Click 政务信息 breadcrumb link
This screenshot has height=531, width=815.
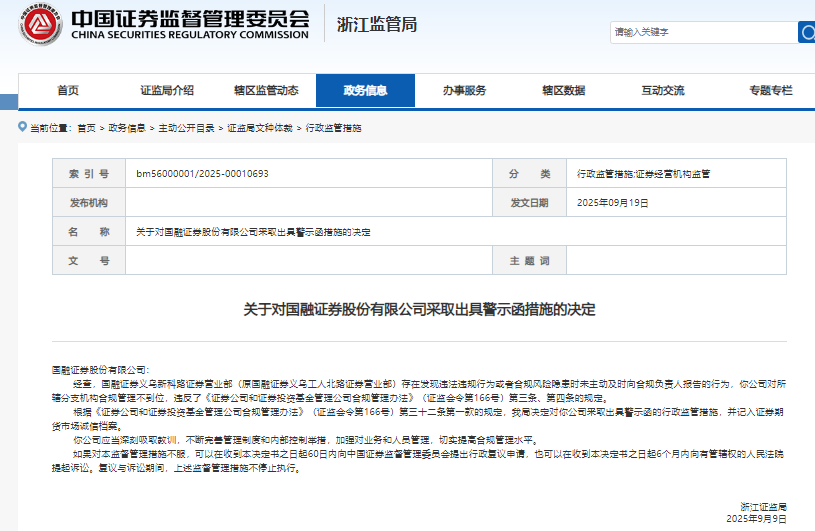(126, 128)
